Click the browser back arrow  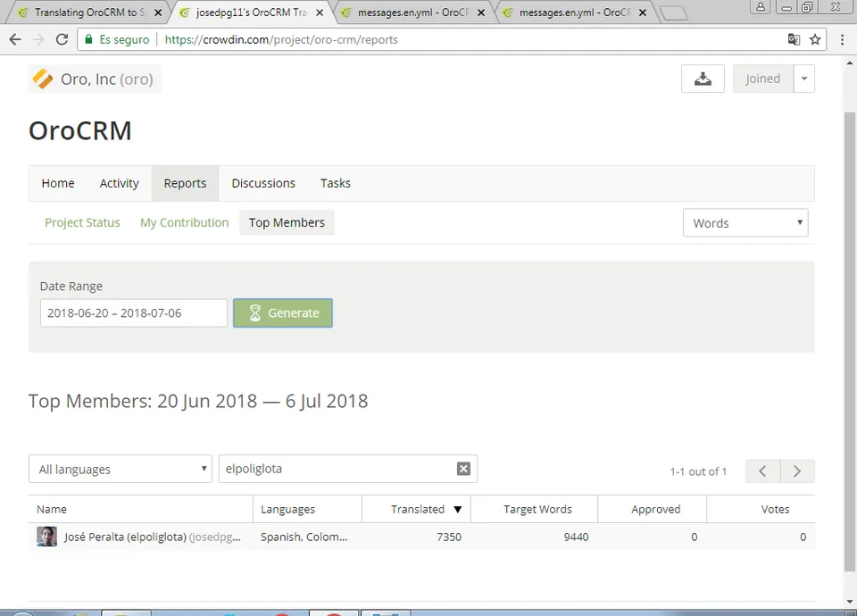pos(15,39)
